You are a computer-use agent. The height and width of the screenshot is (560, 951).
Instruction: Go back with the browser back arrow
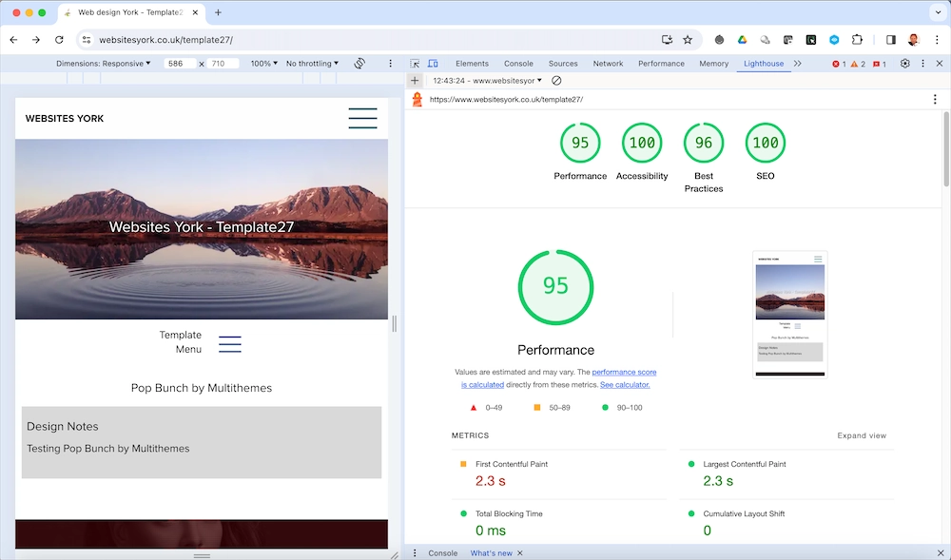[13, 40]
